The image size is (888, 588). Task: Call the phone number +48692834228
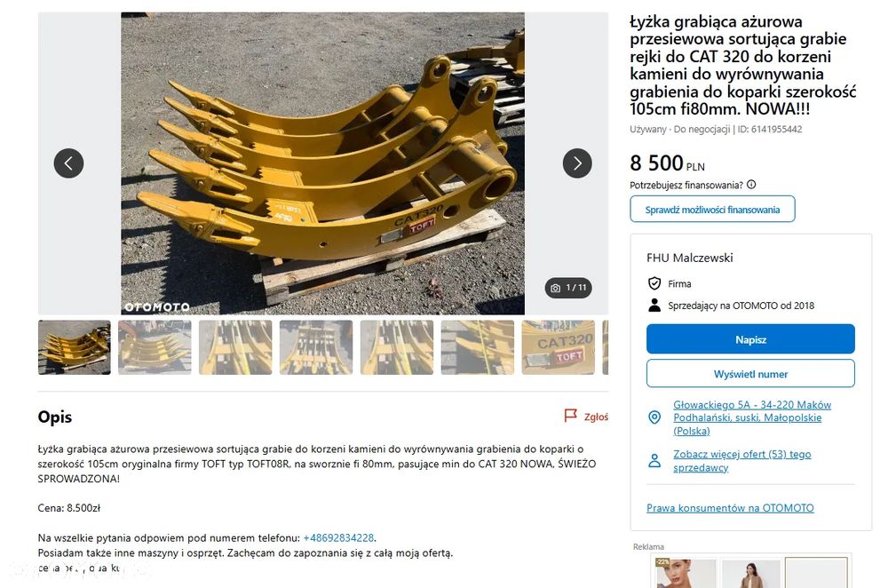coord(338,537)
